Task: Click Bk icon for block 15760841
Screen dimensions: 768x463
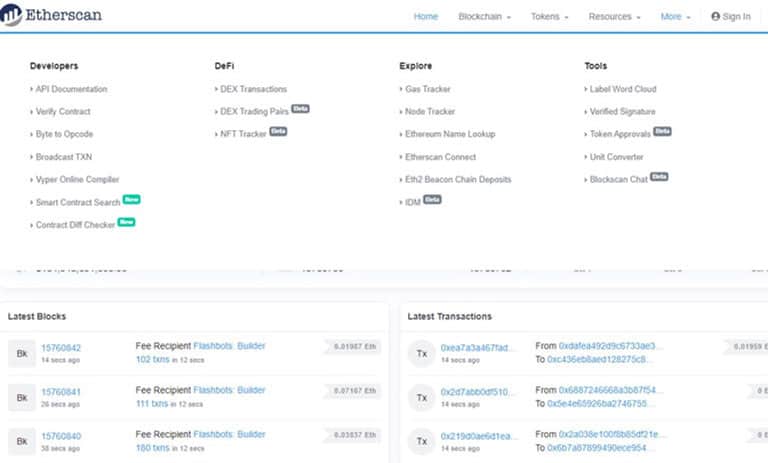Action: [x=22, y=398]
